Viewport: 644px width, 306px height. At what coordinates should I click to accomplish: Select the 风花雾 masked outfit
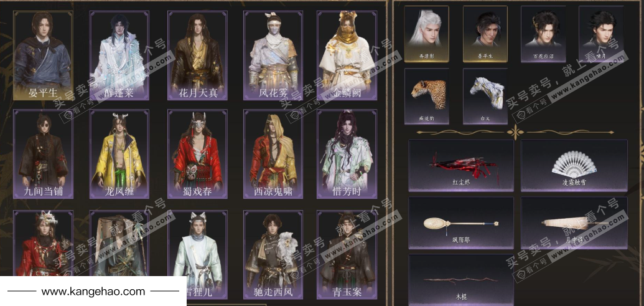(x=273, y=55)
